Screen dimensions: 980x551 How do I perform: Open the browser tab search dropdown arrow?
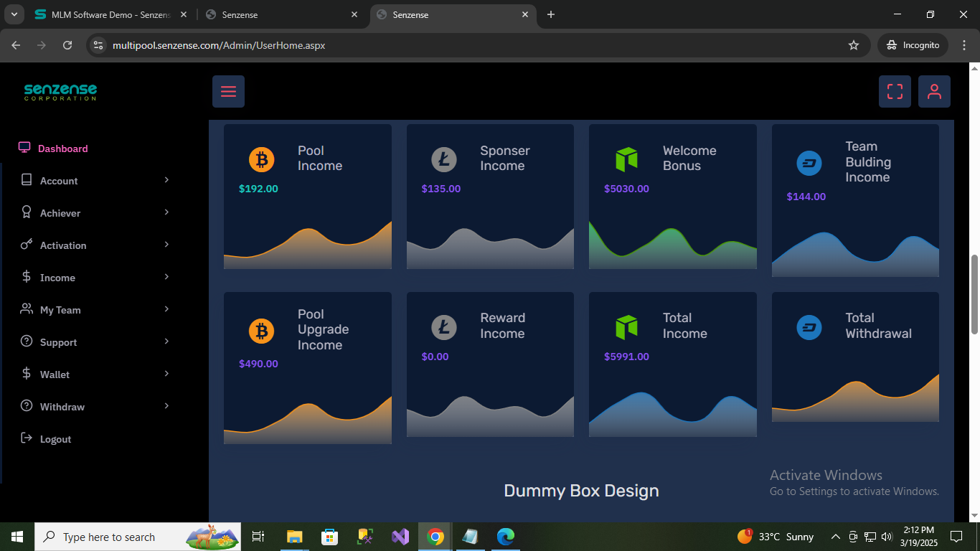coord(14,14)
